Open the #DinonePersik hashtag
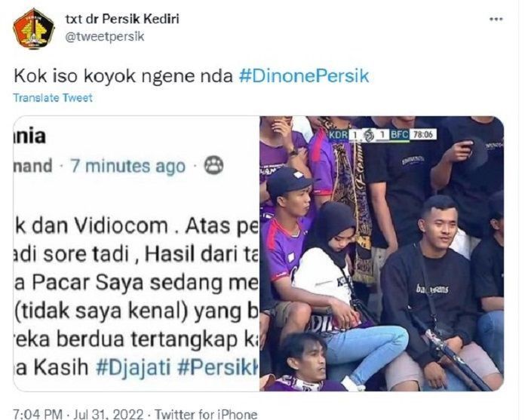 [x=304, y=76]
